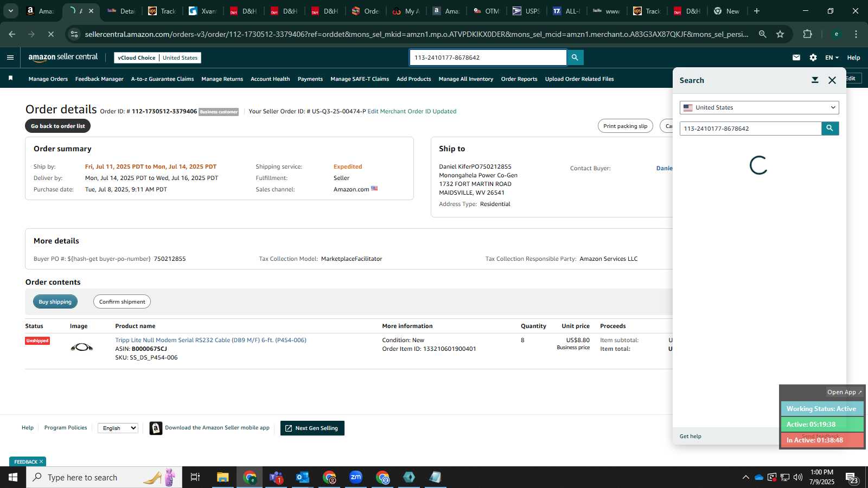Click the Search panel magnifier button

coord(830,129)
